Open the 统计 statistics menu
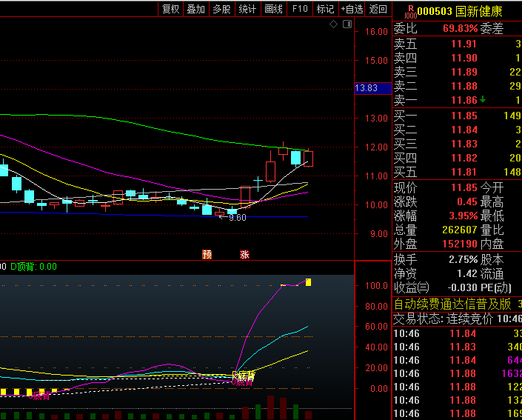 pos(247,9)
